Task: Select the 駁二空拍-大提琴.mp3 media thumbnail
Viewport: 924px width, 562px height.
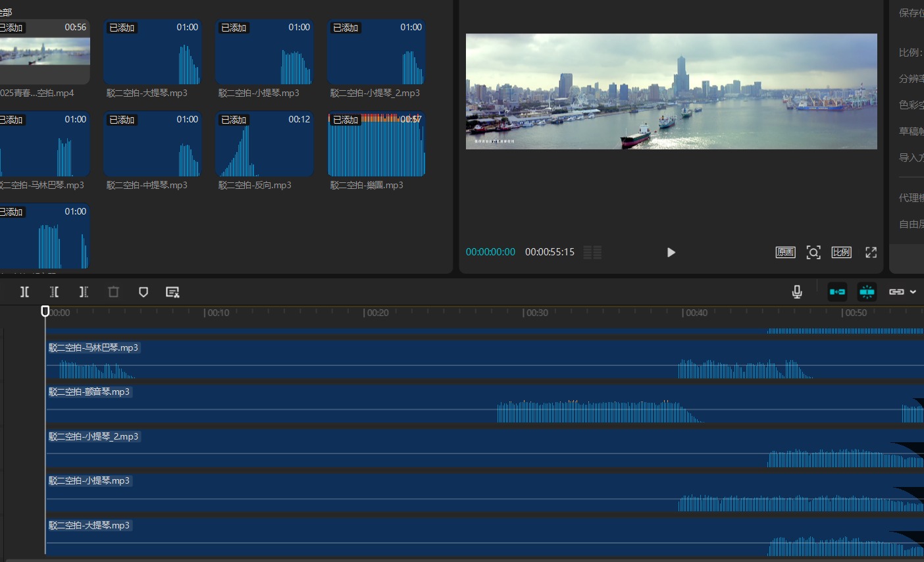Action: click(152, 52)
